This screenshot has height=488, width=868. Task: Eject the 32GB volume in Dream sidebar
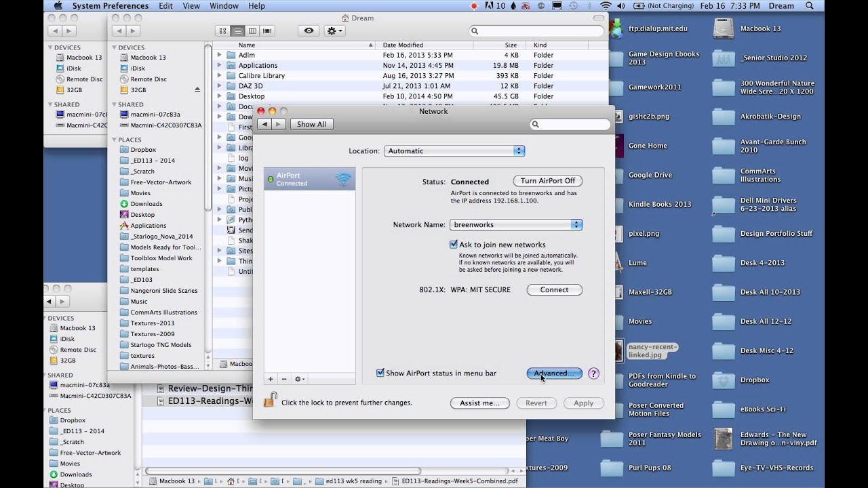[197, 89]
